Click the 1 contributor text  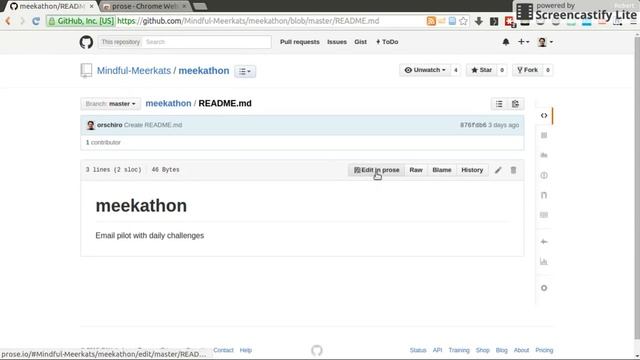pyautogui.click(x=103, y=142)
